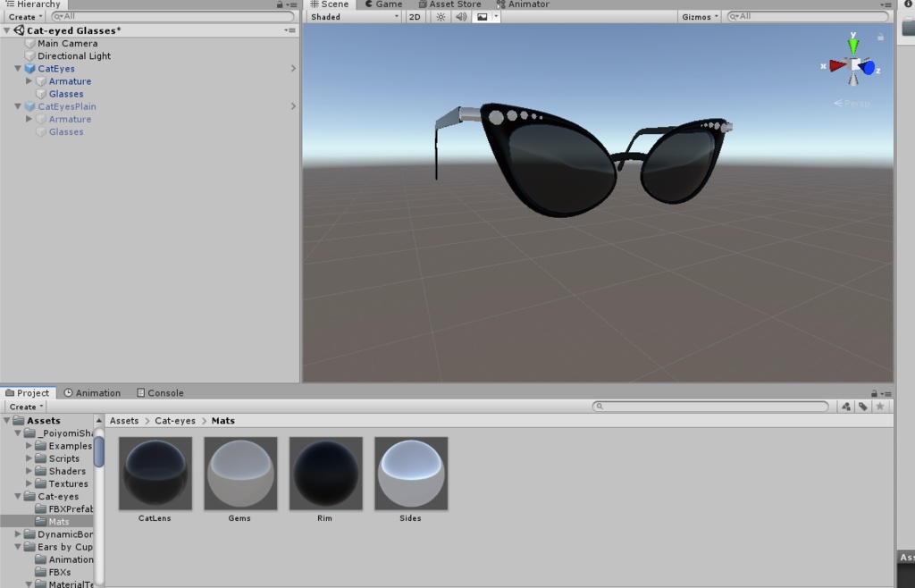Click the search by label tag icon

pyautogui.click(x=861, y=406)
